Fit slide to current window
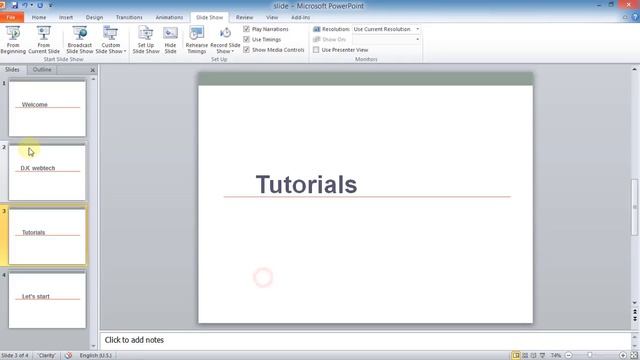 click(634, 356)
